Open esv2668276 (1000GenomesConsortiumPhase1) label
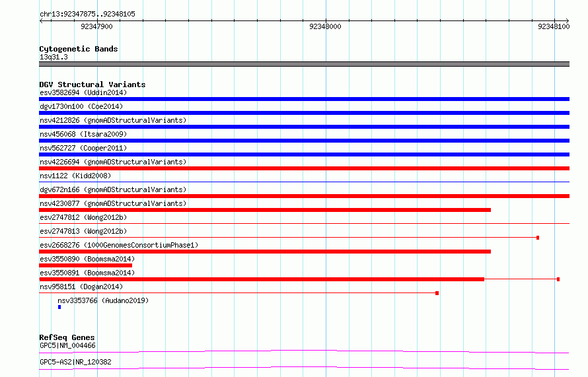This screenshot has width=588, height=377. [119, 245]
